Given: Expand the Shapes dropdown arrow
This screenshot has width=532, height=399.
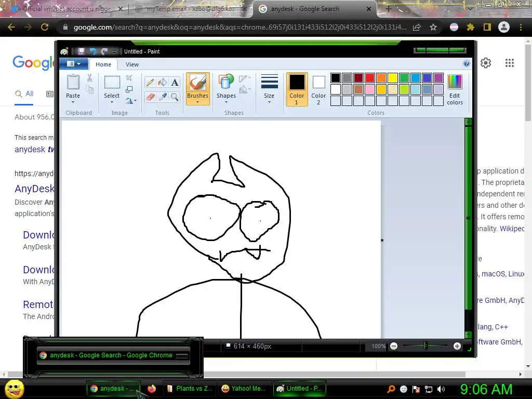Looking at the screenshot, I should click(226, 102).
